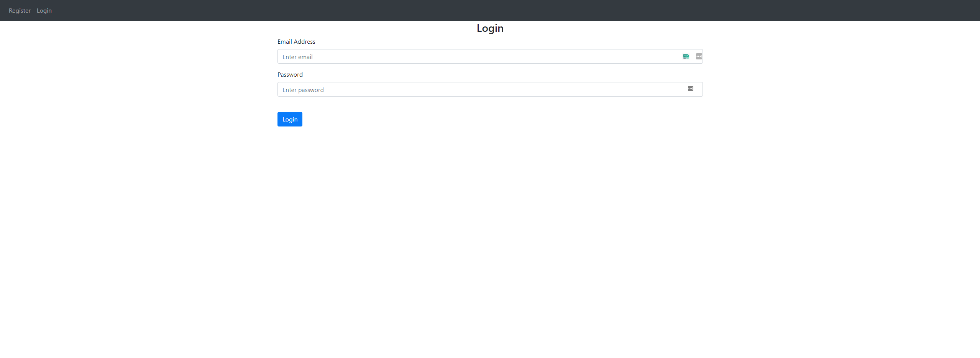Click the gray password manager icon in email field
Viewport: 980px width, 358px height.
(x=699, y=56)
